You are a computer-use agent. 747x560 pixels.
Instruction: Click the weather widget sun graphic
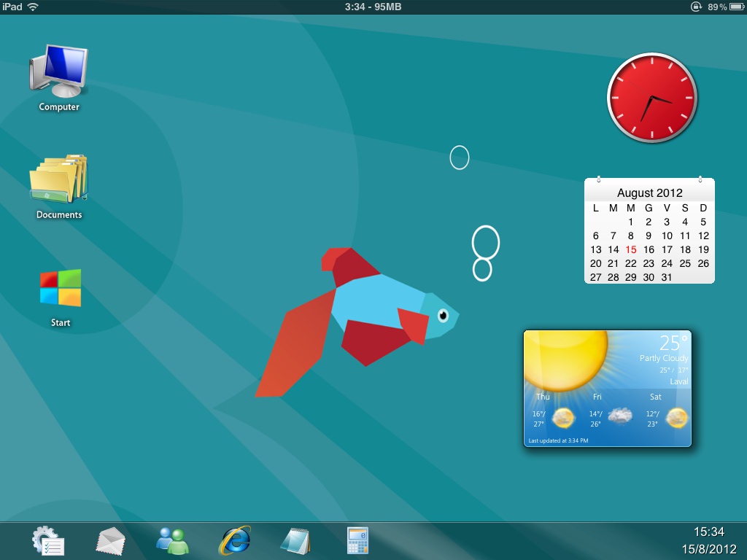[566, 360]
